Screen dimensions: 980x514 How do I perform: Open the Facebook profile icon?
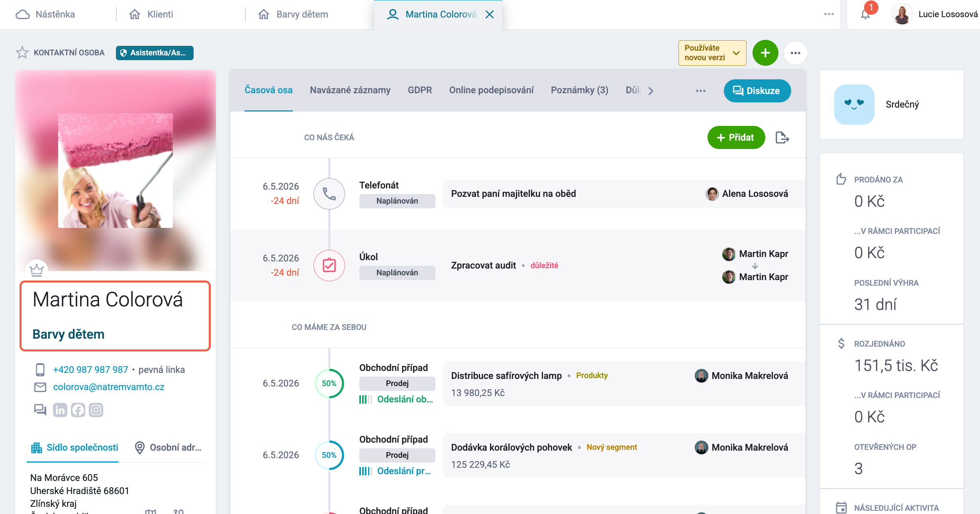[78, 410]
